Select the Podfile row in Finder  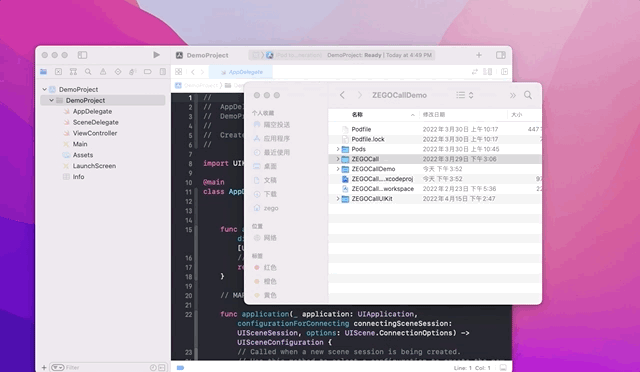pyautogui.click(x=435, y=129)
